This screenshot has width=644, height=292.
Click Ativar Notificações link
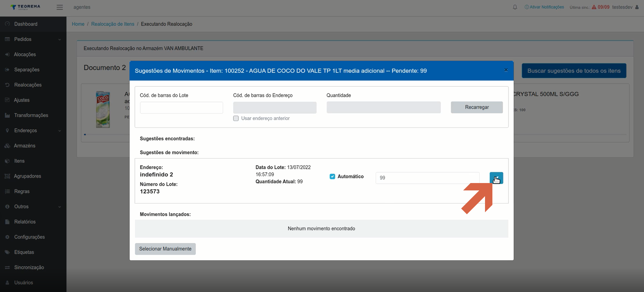(544, 7)
